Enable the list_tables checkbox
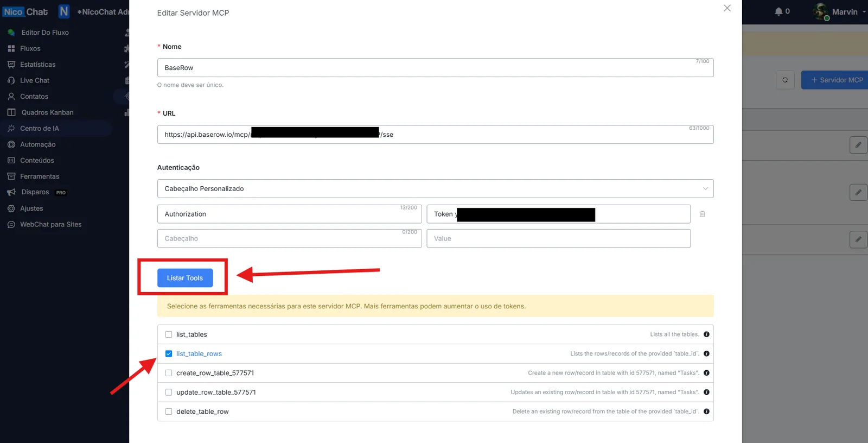Viewport: 868px width, 443px height. pyautogui.click(x=169, y=334)
